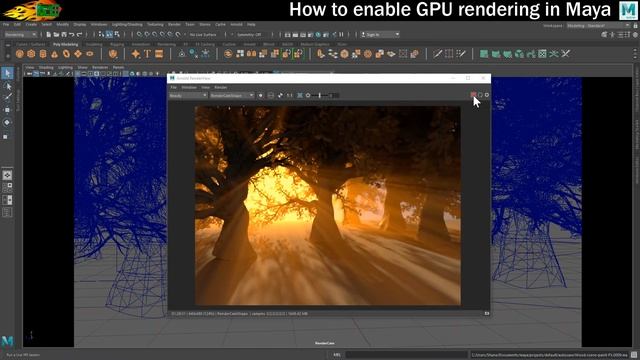
Task: Create a polygon plane from the shelf
Action: click(x=78, y=54)
